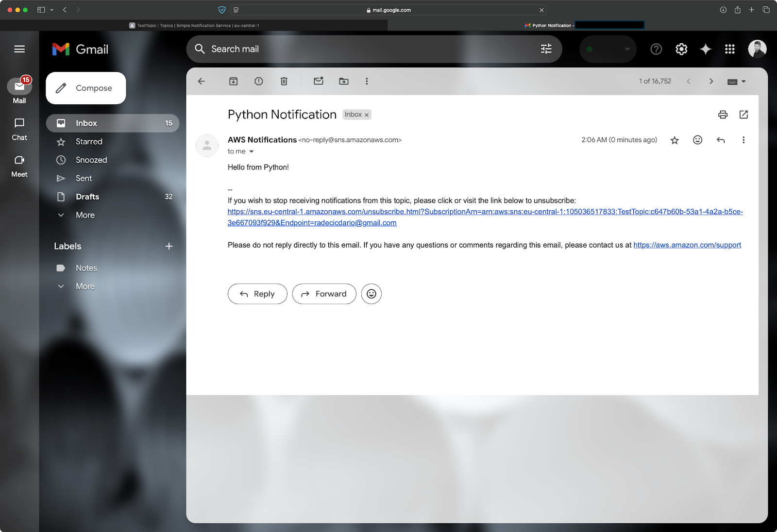
Task: Go to the Inbox folder
Action: (113, 123)
